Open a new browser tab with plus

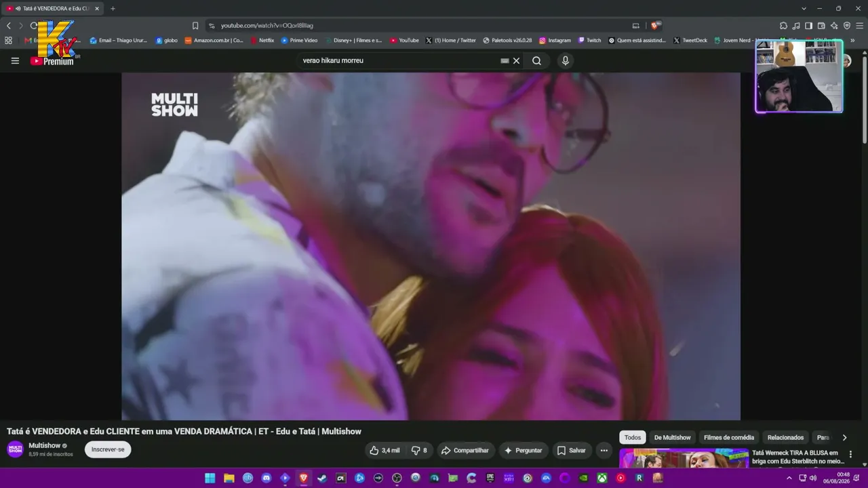coord(113,8)
